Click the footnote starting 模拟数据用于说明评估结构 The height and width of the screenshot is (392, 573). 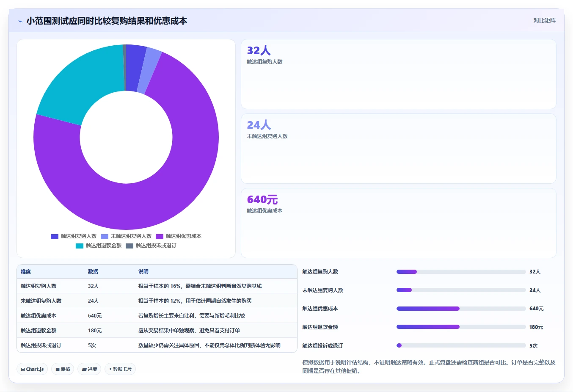tap(429, 367)
